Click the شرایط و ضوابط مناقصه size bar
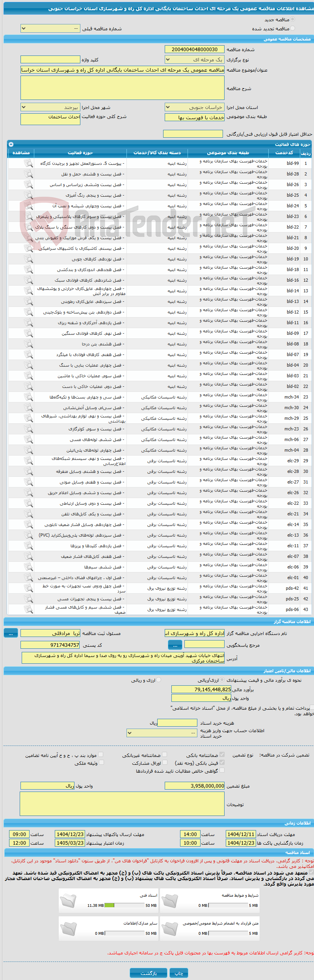The image size is (314, 980). click(228, 905)
